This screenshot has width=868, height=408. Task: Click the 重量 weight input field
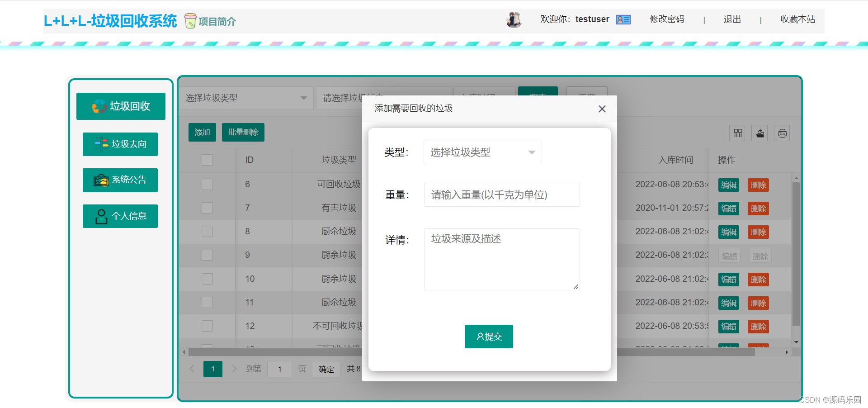[x=501, y=195]
